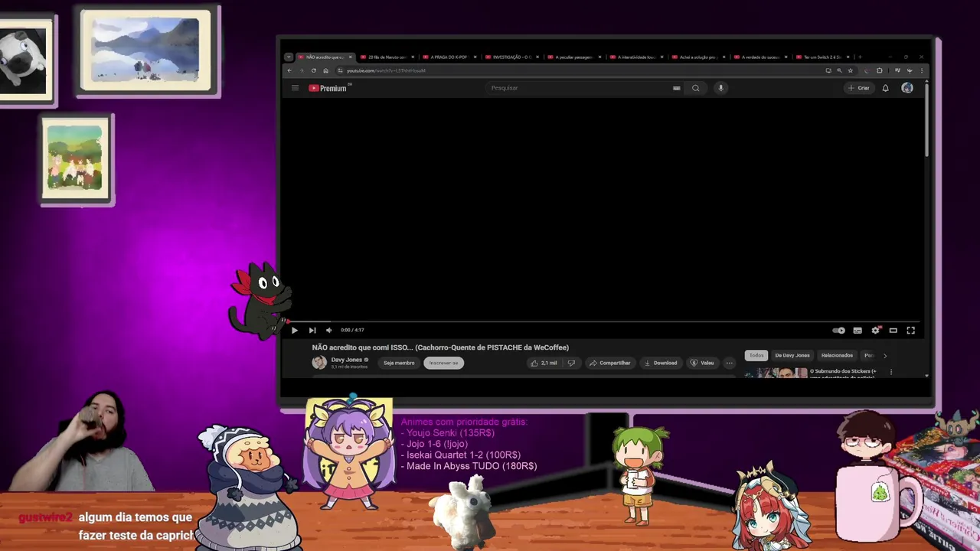Viewport: 980px width, 551px height.
Task: Click the Seja membro button
Action: tap(399, 363)
